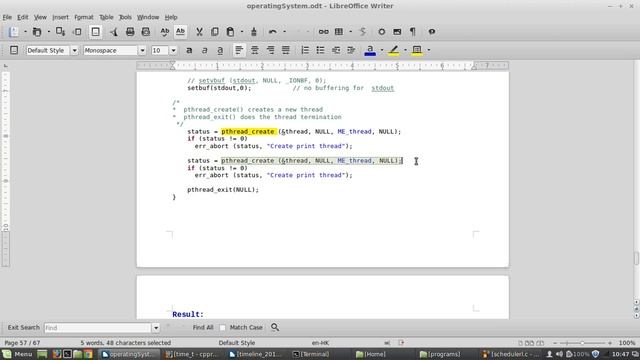Image resolution: width=640 pixels, height=360 pixels.
Task: Click the Export as PDF icon
Action: coord(113,32)
